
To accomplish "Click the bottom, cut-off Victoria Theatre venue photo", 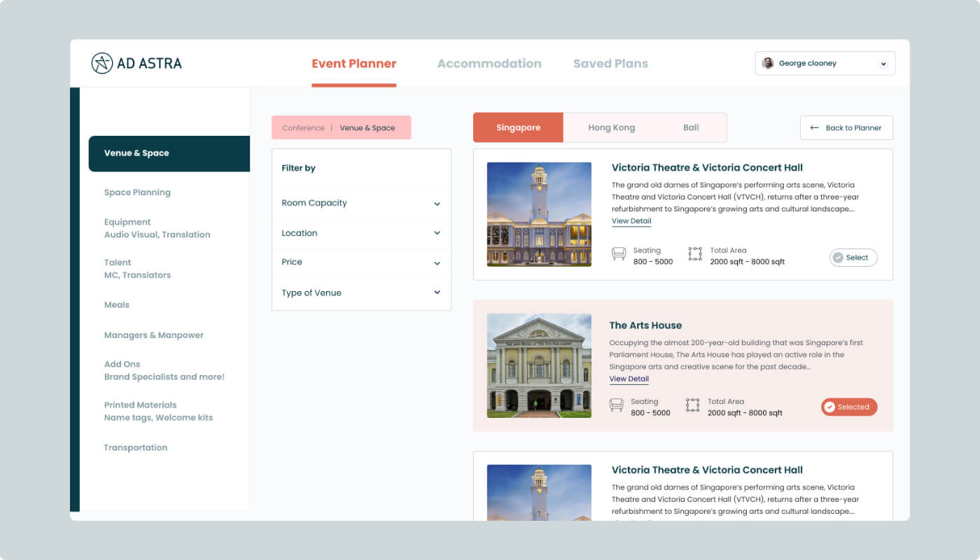I will tap(539, 493).
